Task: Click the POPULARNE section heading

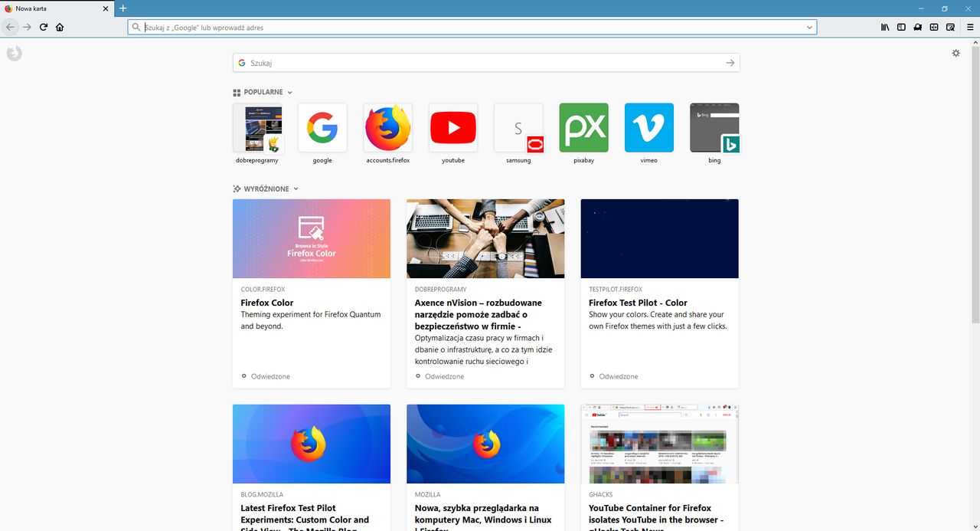Action: 263,93
